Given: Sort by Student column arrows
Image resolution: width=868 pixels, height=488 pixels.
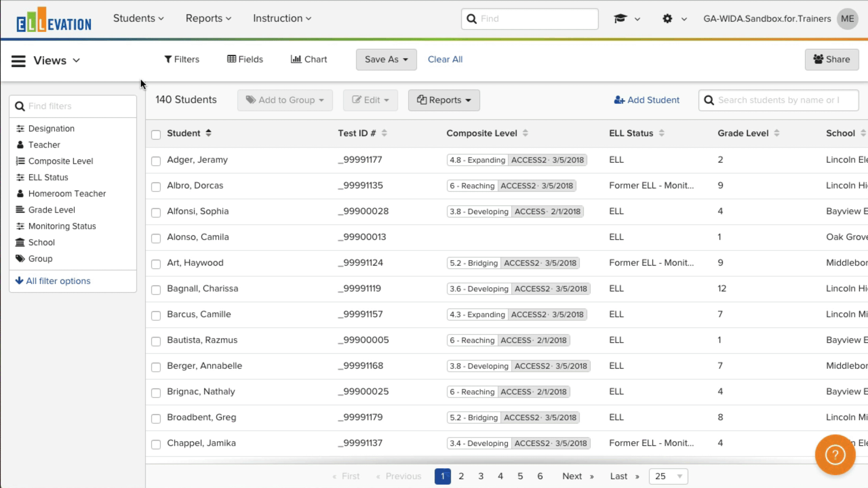Looking at the screenshot, I should pos(208,133).
